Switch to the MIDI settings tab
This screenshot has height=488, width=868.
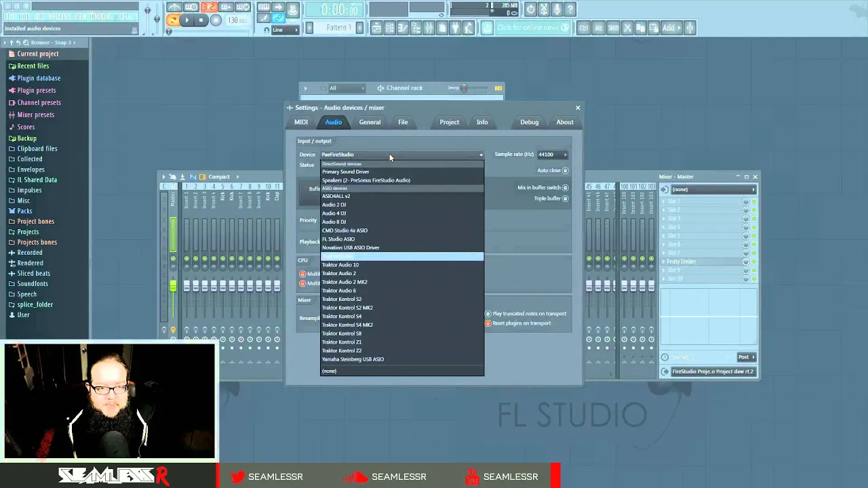coord(301,122)
